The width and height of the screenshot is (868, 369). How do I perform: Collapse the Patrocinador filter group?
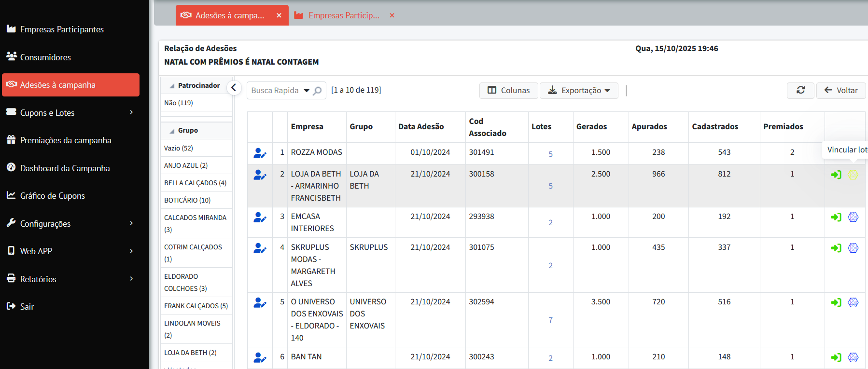(x=172, y=86)
